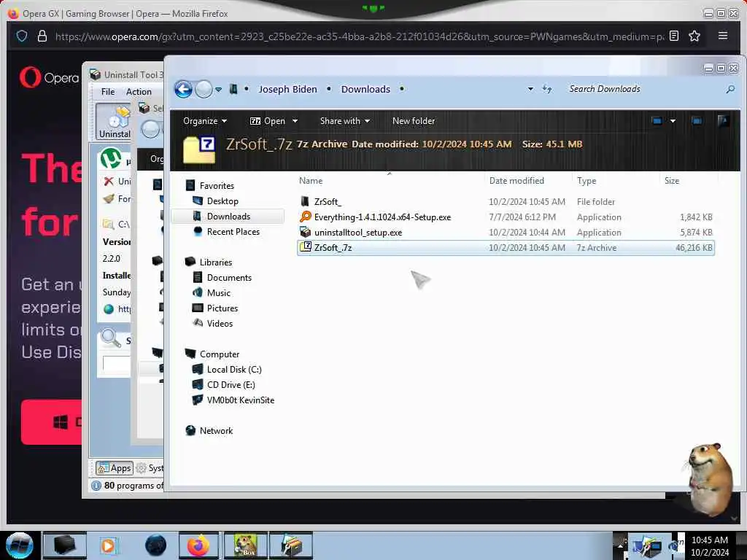747x560 pixels.
Task: Click the Opera logo on the webpage
Action: (49, 77)
